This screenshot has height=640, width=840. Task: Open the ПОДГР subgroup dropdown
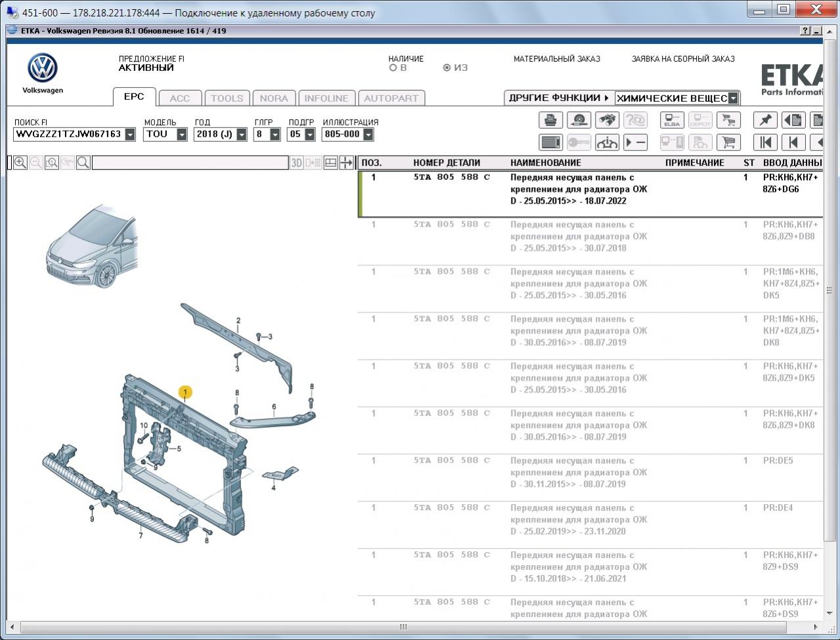(309, 135)
